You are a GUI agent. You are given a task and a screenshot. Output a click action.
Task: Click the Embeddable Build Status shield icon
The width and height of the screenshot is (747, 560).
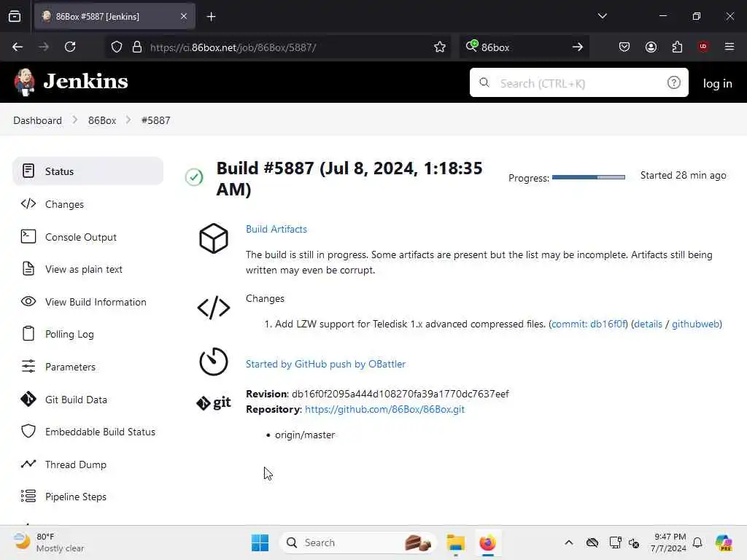click(28, 432)
